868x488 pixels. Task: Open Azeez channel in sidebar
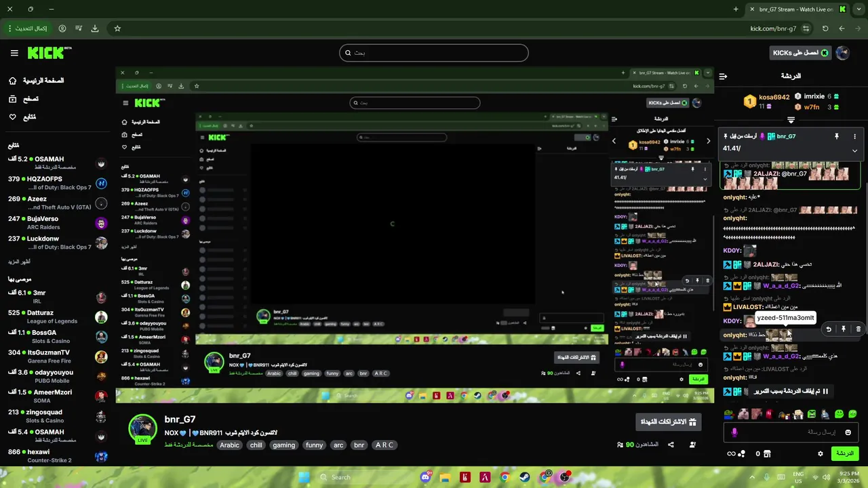point(58,203)
